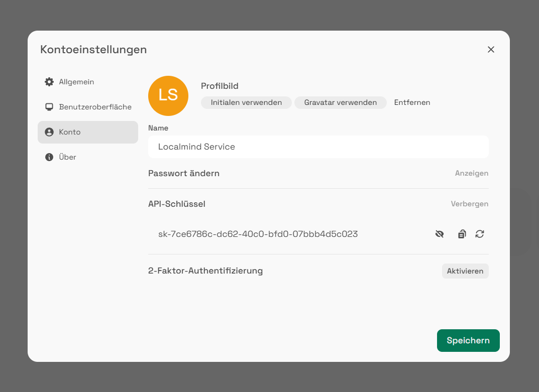Viewport: 539px width, 392px height.
Task: Open the Über info icon
Action: click(x=49, y=157)
